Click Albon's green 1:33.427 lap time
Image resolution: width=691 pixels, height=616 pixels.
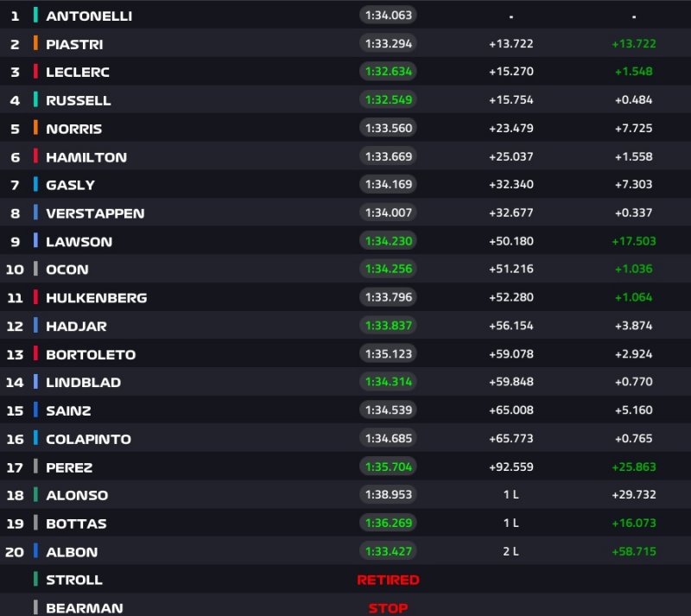[x=388, y=551]
